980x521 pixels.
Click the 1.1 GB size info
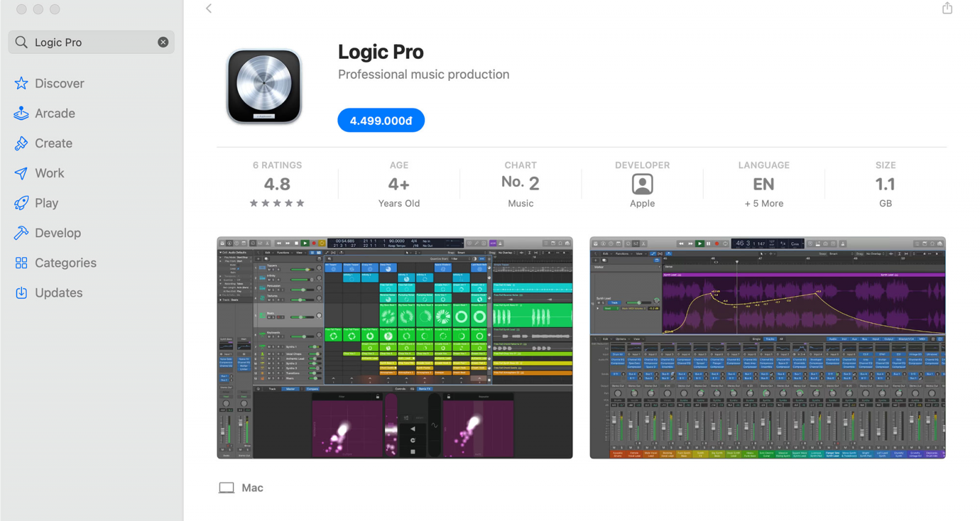pos(885,184)
